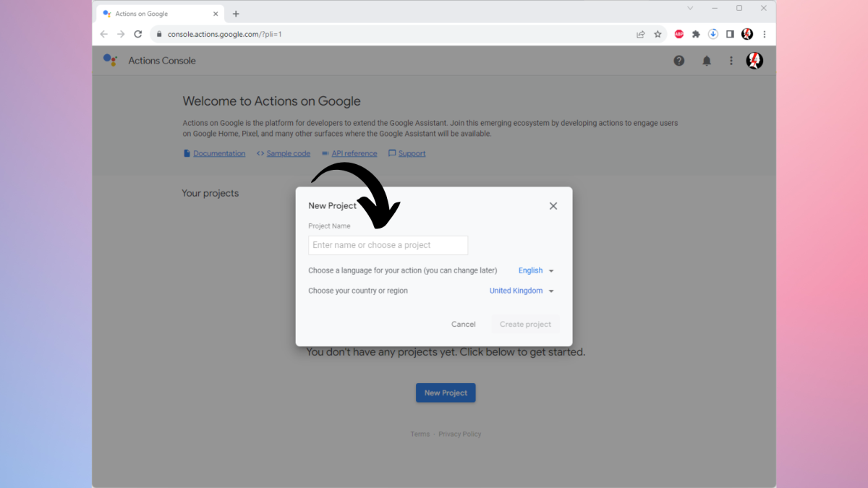This screenshot has height=488, width=868.
Task: Click the Actions Console title
Action: coord(162,61)
